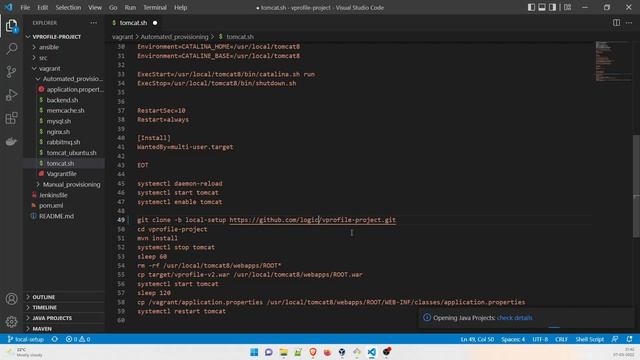
Task: Open the Manage gear icon
Action: (11, 322)
